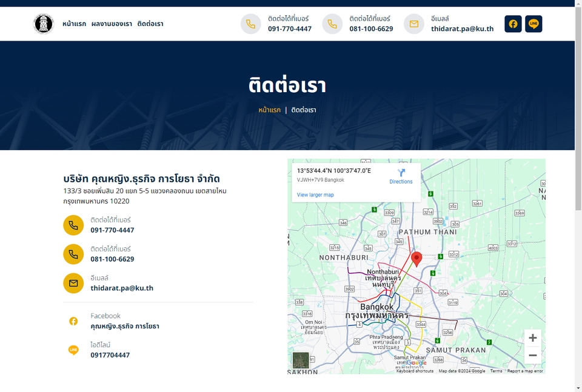Click the Google logo on the map
The width and height of the screenshot is (582, 392).
click(x=416, y=363)
